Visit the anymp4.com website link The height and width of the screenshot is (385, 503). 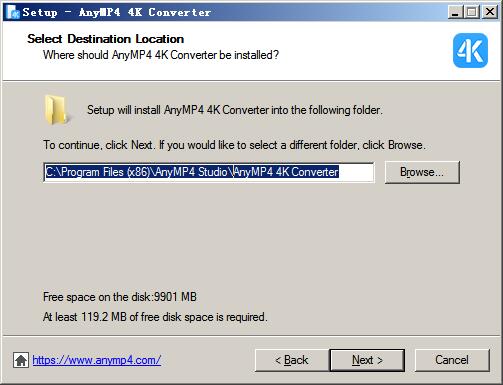[97, 360]
